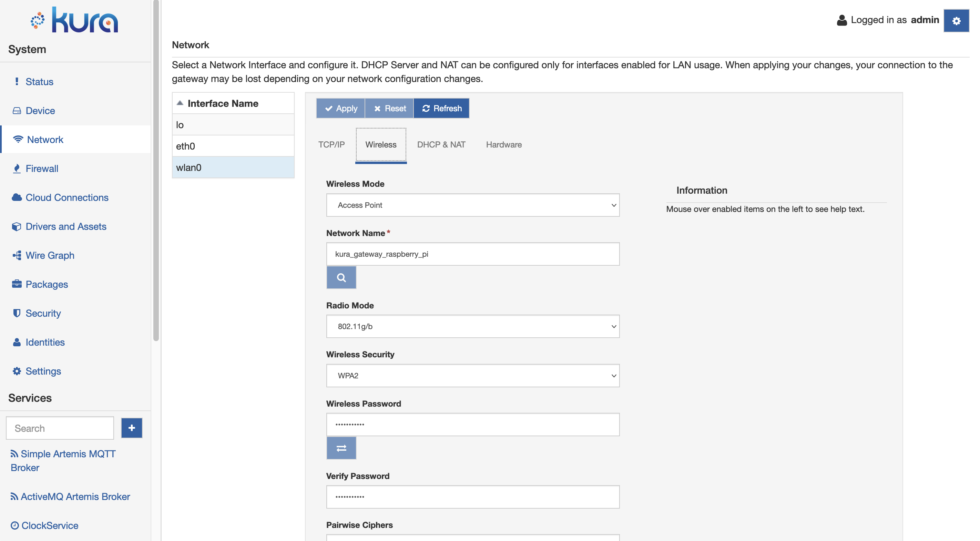980x541 pixels.
Task: Expand the Radio Mode dropdown
Action: [x=472, y=326]
